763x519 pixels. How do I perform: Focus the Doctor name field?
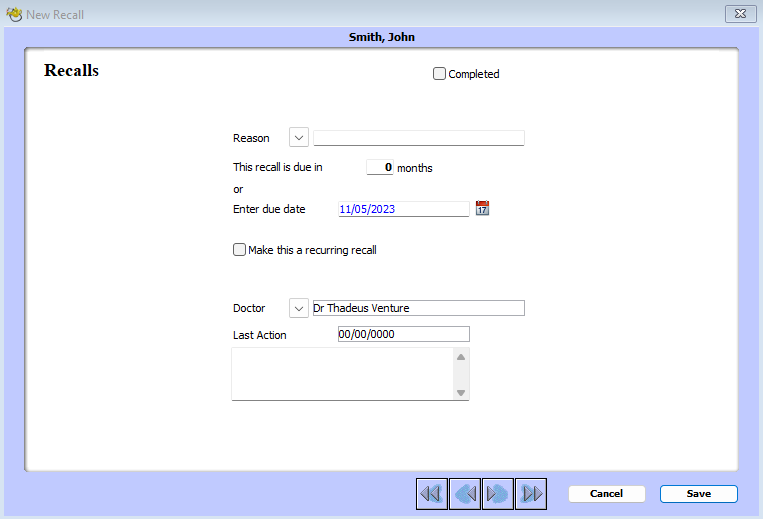pyautogui.click(x=418, y=308)
